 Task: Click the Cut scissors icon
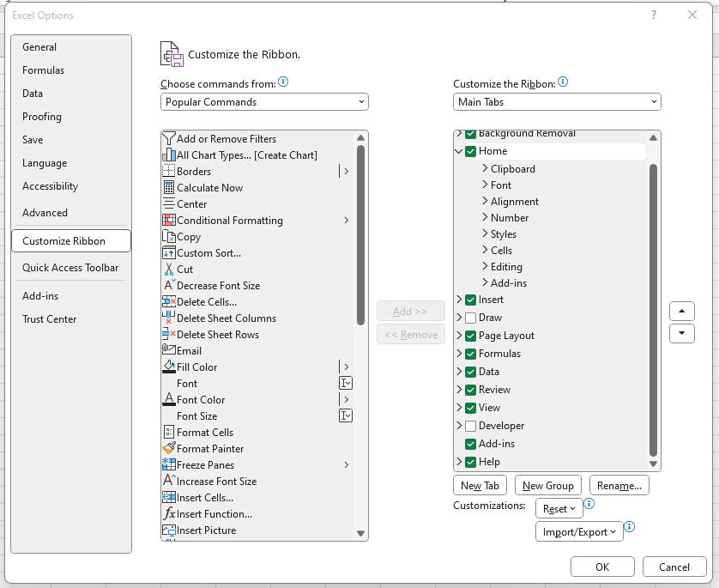point(169,269)
